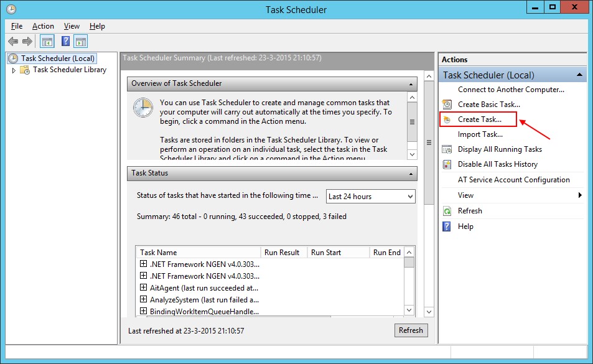The image size is (593, 364).
Task: Toggle the Show/Hide Console Tree icon
Action: tap(47, 42)
